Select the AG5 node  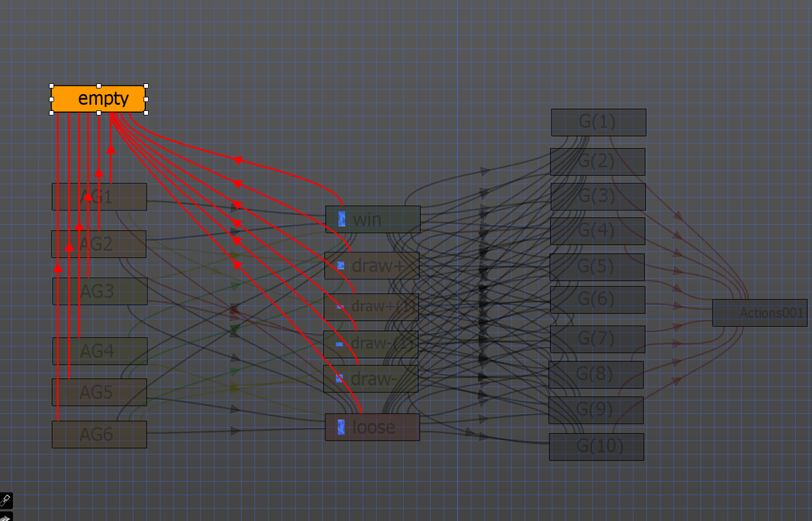coord(99,392)
